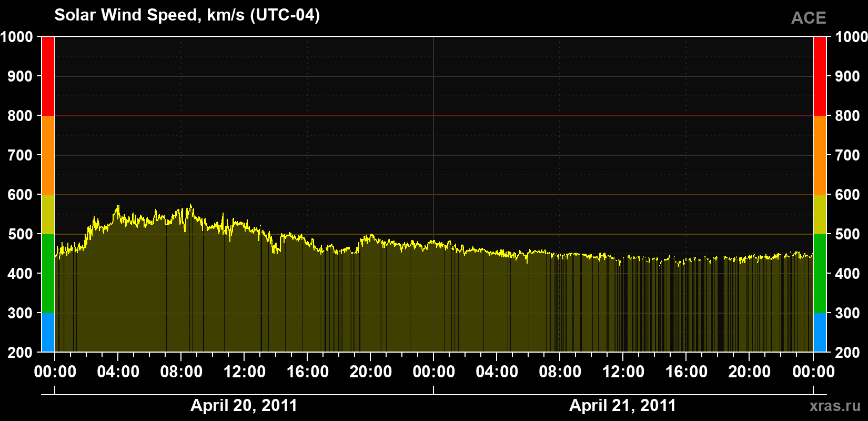
Task: Select the "400" label on the right axis
Action: tap(847, 274)
